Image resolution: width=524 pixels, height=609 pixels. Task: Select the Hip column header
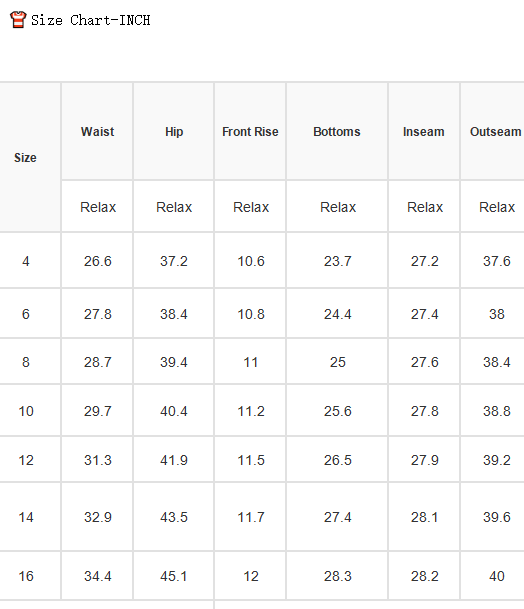[174, 132]
